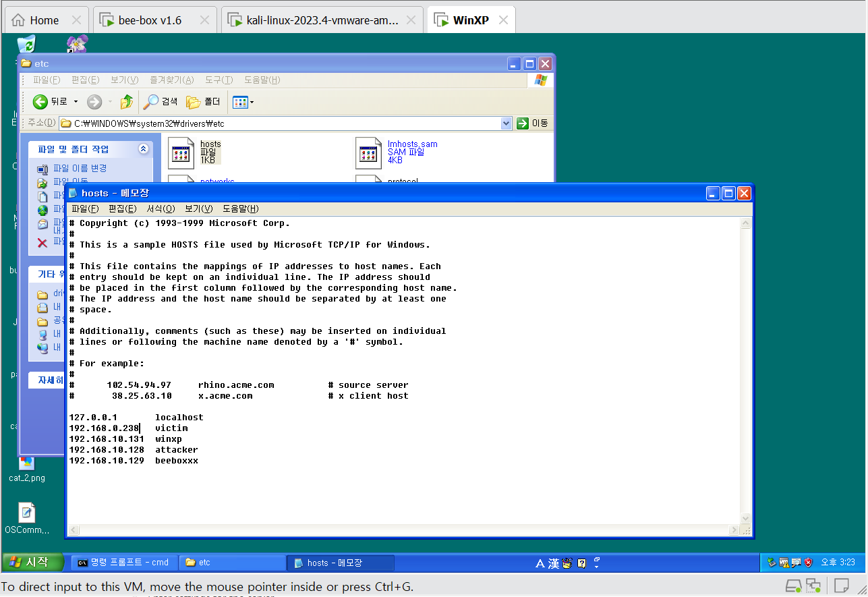Click Notepad's horizontal scrollbar right arrow

tap(735, 530)
